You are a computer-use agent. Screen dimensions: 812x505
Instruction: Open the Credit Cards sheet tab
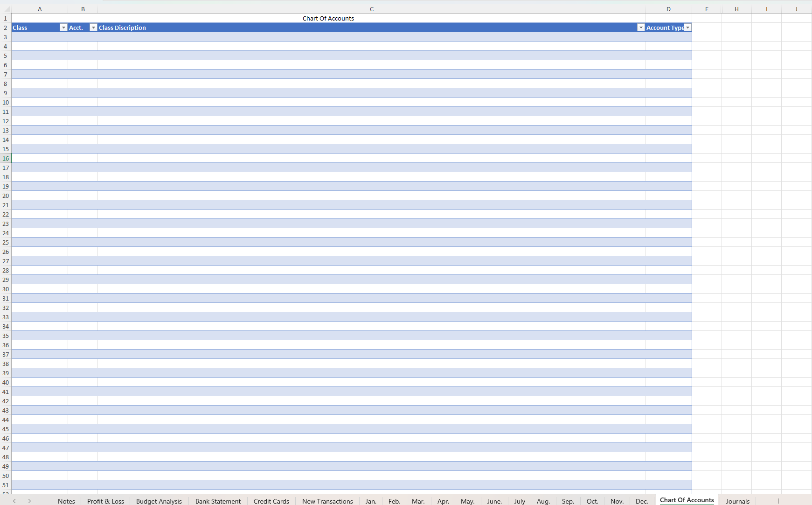click(271, 501)
